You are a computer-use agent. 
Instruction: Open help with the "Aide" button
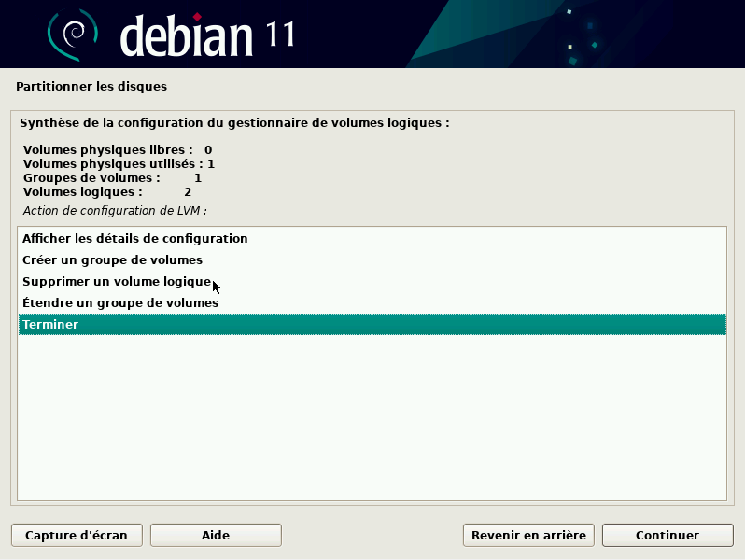click(x=216, y=535)
